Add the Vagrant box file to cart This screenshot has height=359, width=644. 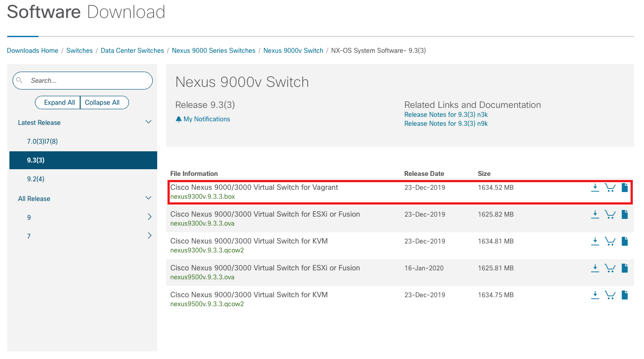(610, 188)
